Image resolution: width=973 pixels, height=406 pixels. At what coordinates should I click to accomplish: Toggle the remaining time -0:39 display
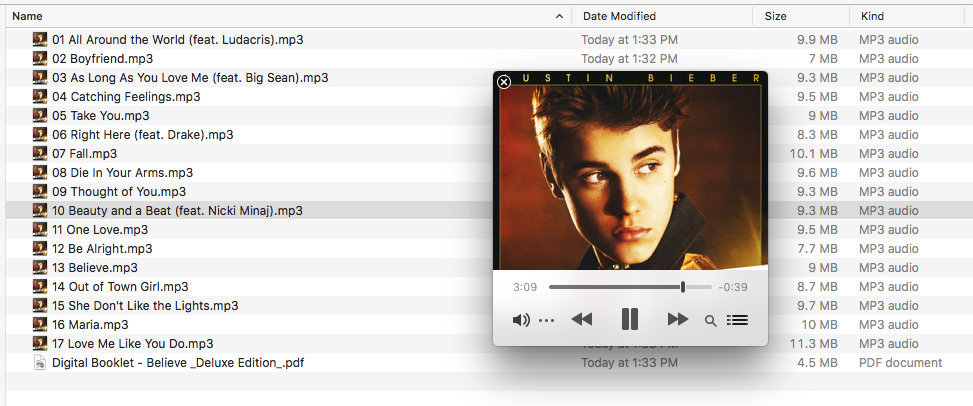733,287
